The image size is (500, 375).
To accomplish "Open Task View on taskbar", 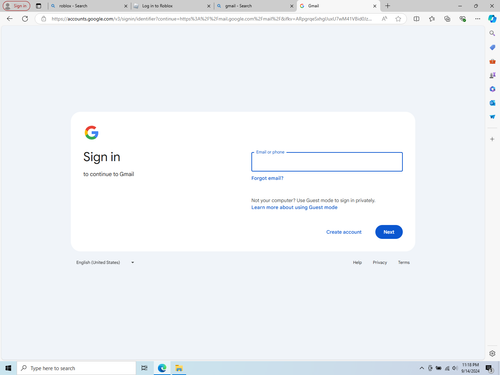I will coord(144,368).
